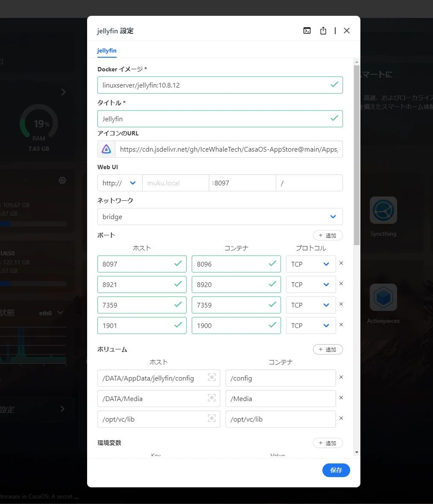Click the scrollbar up arrow

(357, 62)
